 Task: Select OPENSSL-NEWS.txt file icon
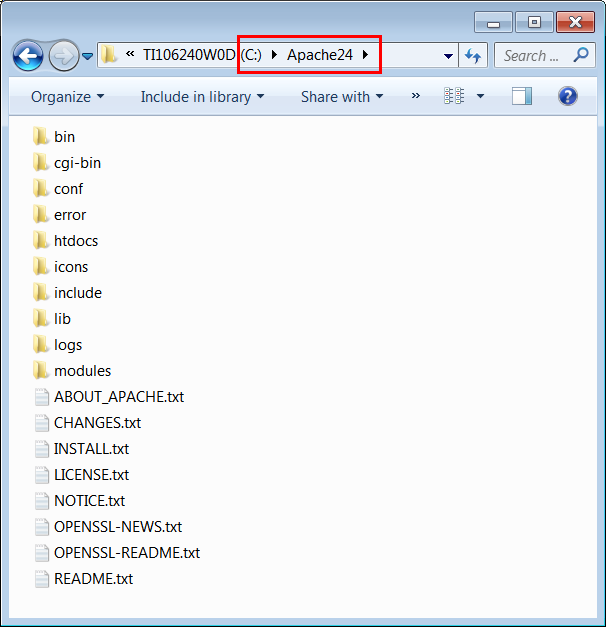(42, 527)
